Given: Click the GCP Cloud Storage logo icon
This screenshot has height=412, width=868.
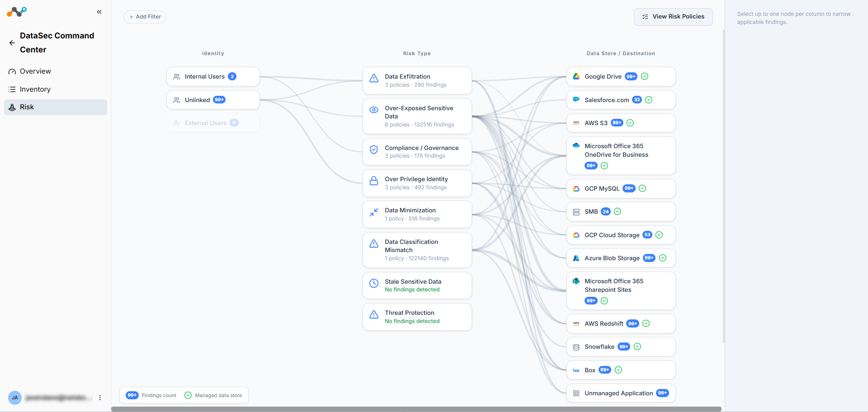Looking at the screenshot, I should (x=576, y=235).
